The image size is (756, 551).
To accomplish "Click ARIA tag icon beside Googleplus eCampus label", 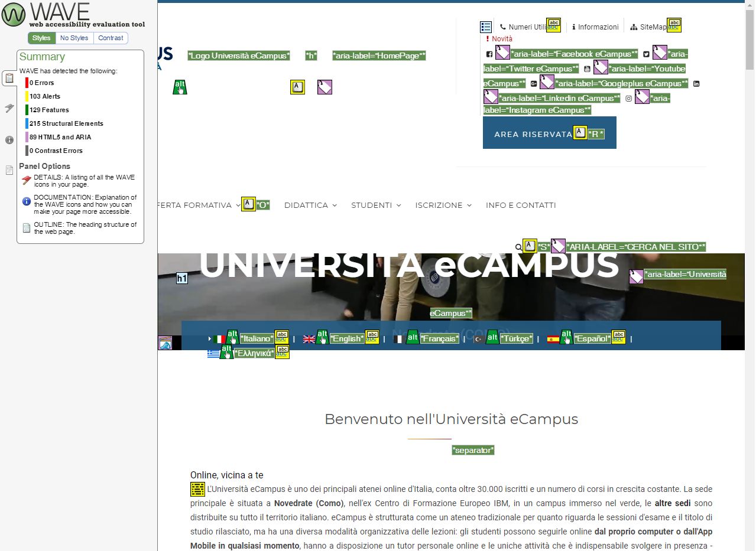I will click(547, 81).
